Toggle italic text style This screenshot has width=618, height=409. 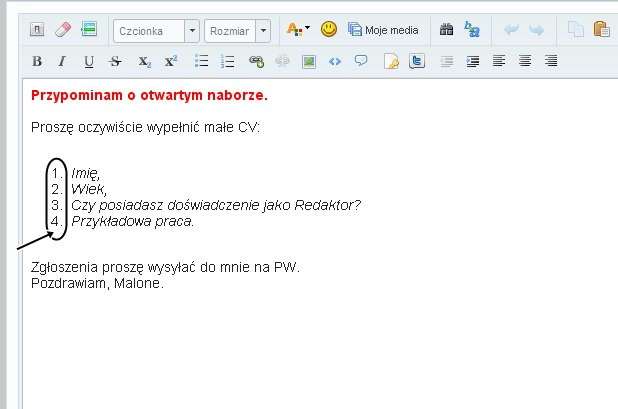click(x=62, y=61)
